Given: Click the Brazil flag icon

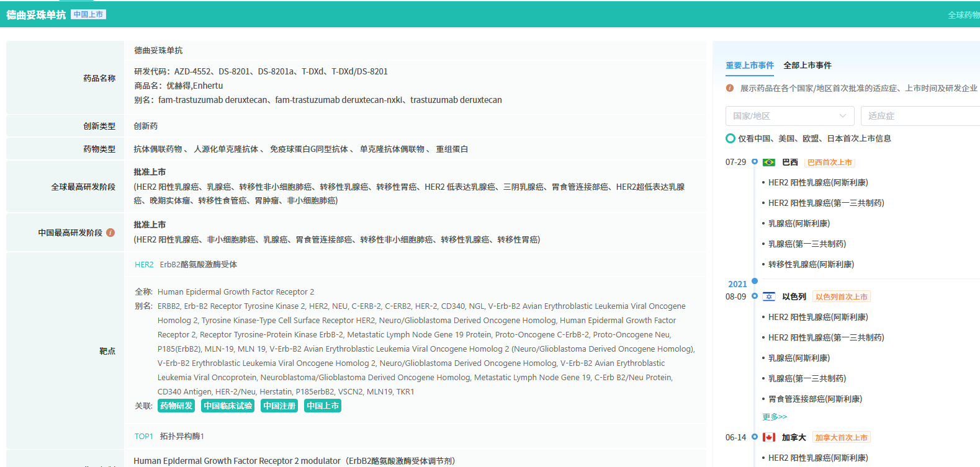Looking at the screenshot, I should (x=768, y=162).
